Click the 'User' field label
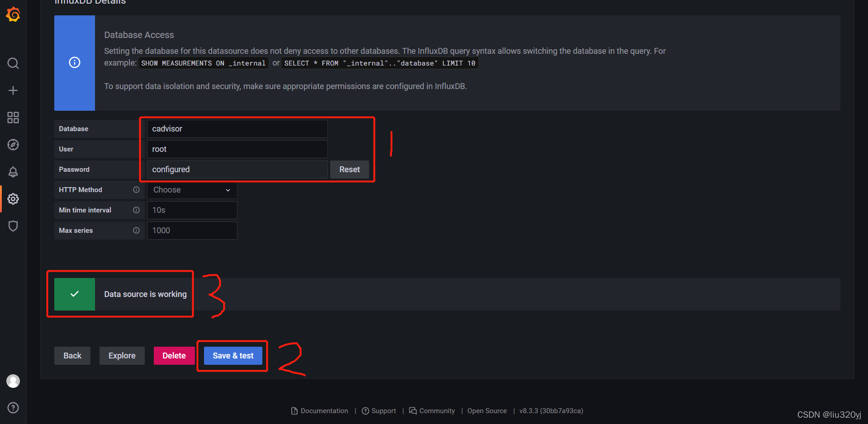 (66, 149)
